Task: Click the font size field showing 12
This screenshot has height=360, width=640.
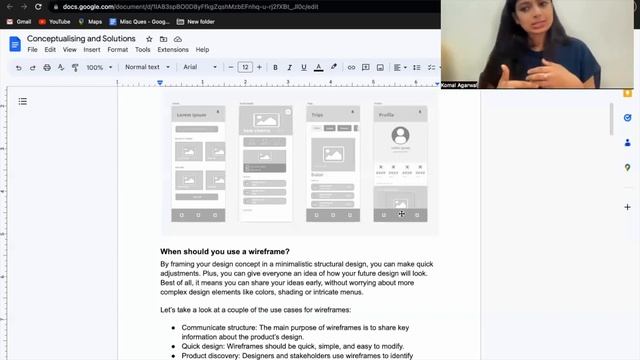Action: [x=245, y=67]
